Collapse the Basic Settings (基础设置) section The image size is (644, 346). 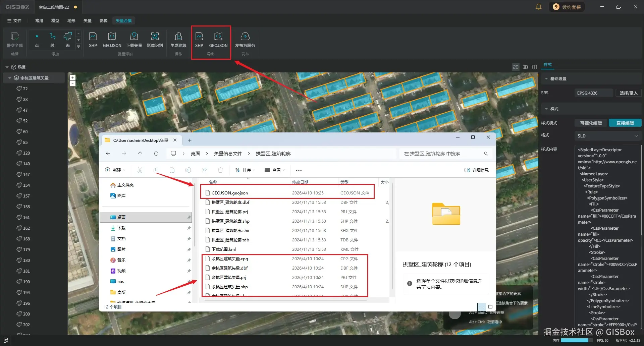tap(546, 79)
